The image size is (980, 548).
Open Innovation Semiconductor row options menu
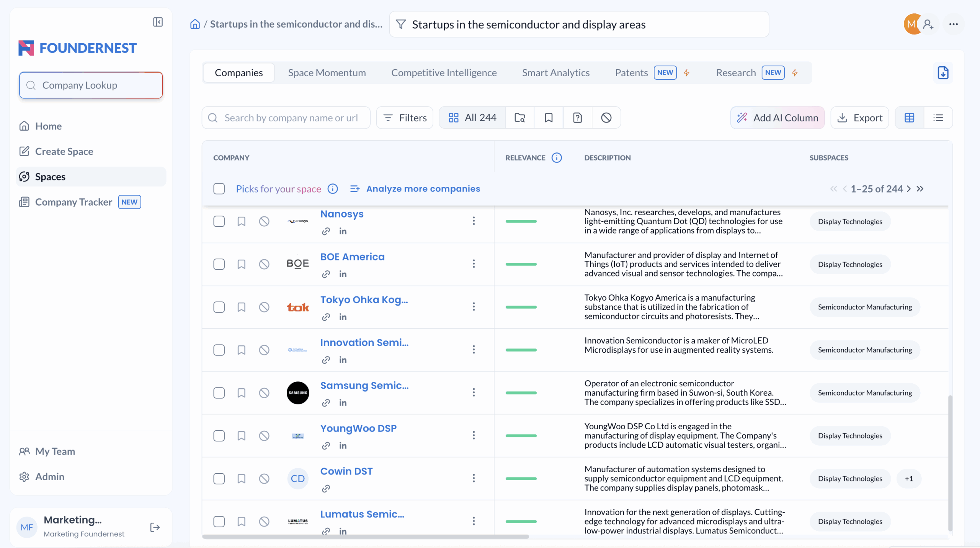[x=474, y=349]
